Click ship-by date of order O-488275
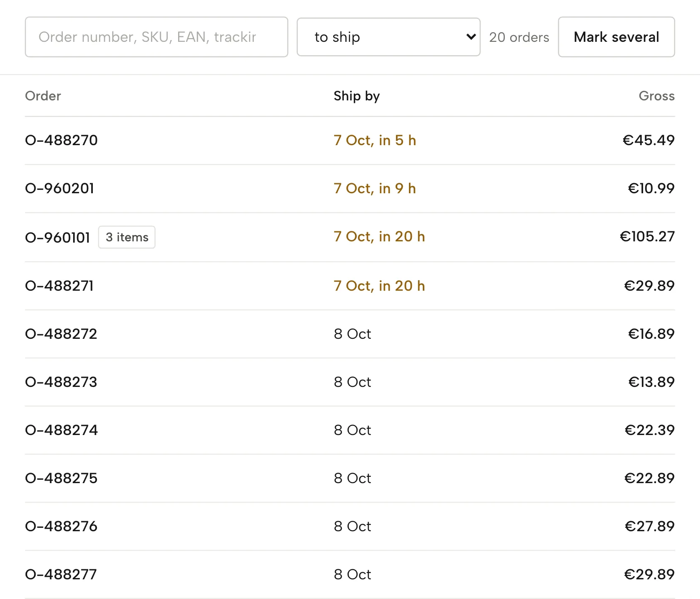This screenshot has width=700, height=599. point(353,478)
